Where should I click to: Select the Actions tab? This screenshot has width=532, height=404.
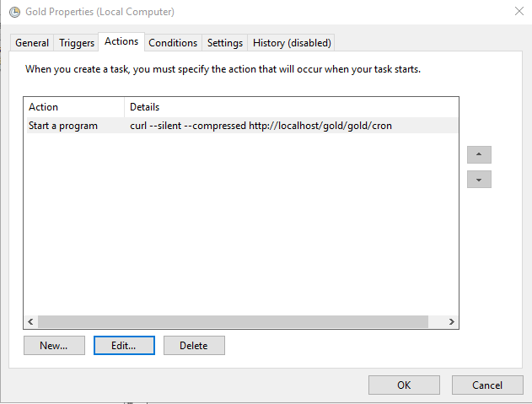121,41
